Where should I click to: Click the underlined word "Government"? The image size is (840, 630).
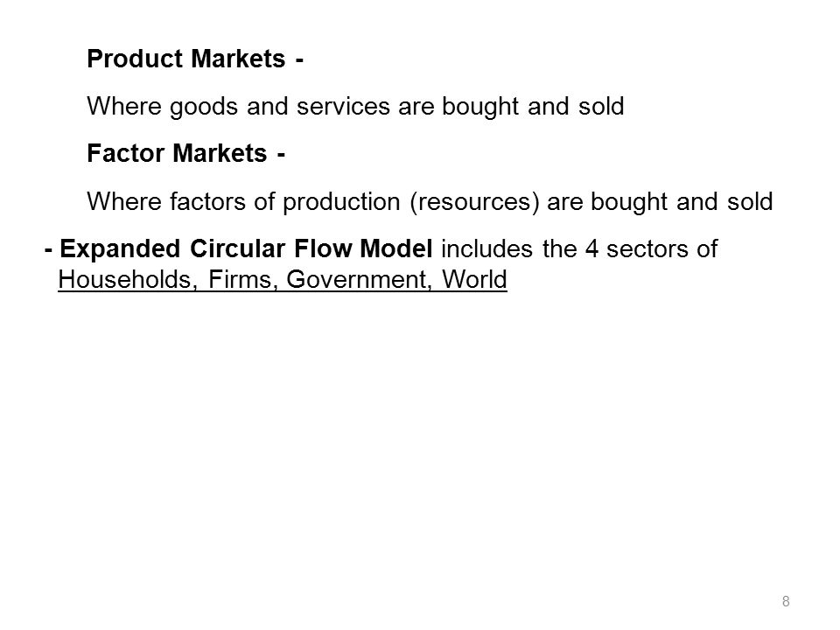[359, 279]
